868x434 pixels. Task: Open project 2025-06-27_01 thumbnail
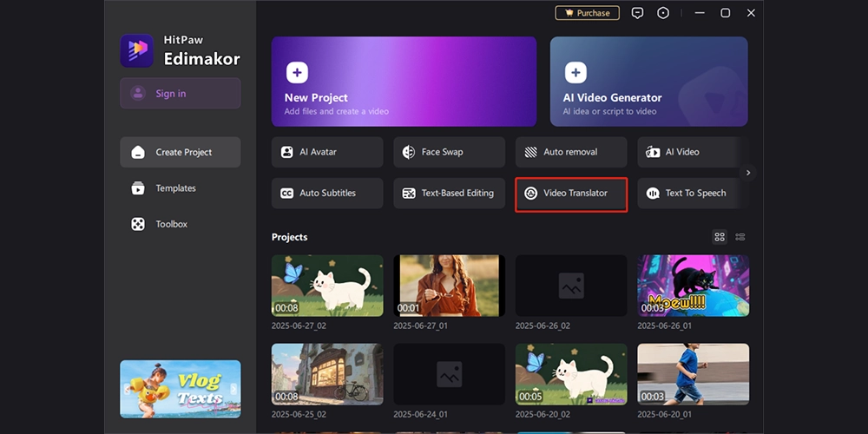point(449,286)
